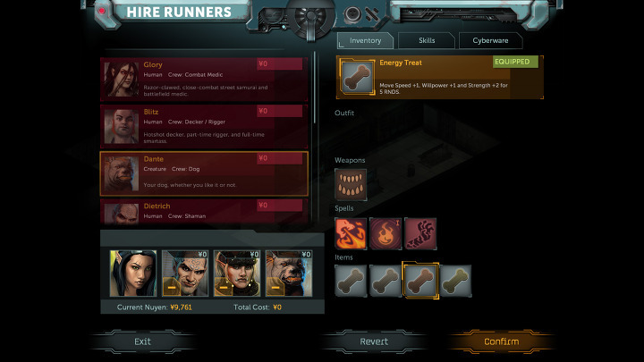Screen dimensions: 644x362
Task: Open the Inventory tab
Action: [x=365, y=40]
